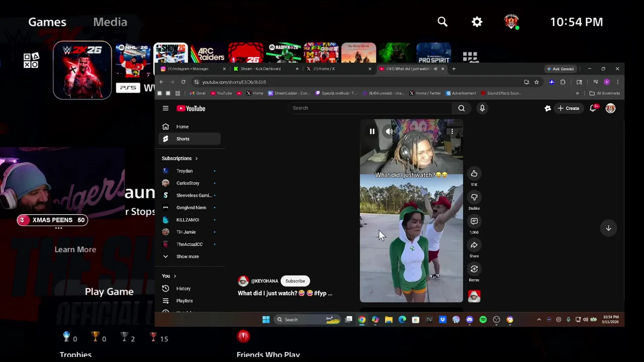Open the Sound Effects bookmark
Viewport: 644px width, 362px height.
click(501, 93)
